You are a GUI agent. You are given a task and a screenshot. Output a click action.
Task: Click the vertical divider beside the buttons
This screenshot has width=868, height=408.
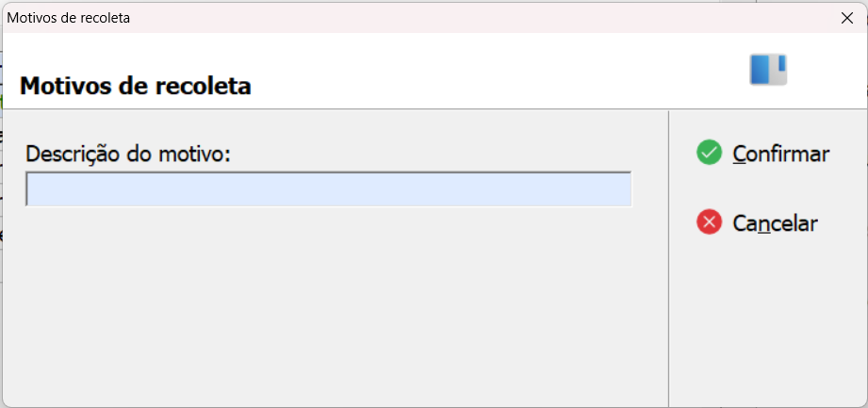(x=669, y=257)
